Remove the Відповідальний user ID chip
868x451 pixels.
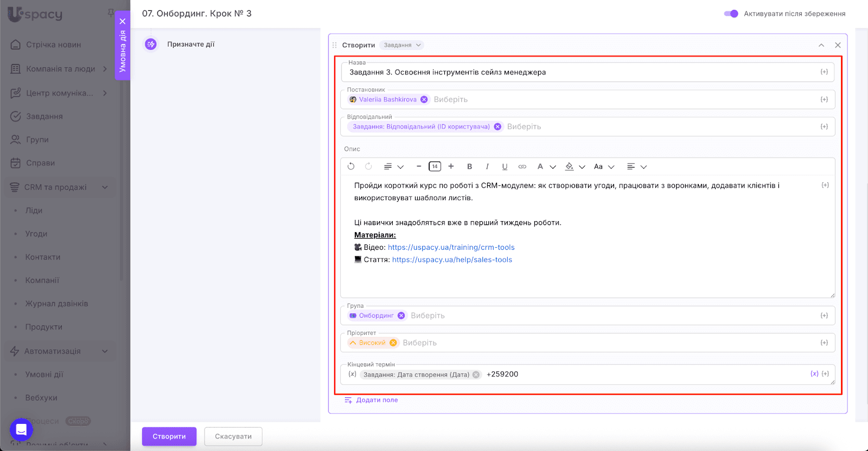click(497, 126)
